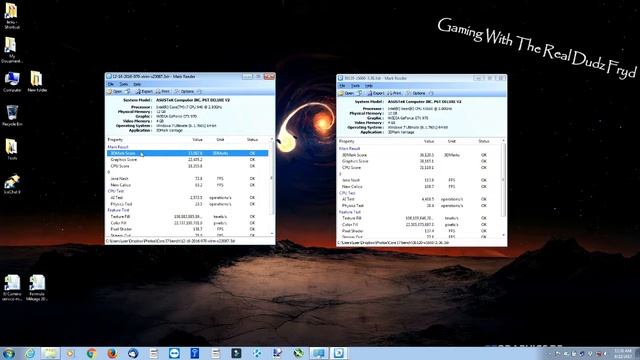Select New Calico row in left window
This screenshot has height=360, width=640.
(x=187, y=185)
